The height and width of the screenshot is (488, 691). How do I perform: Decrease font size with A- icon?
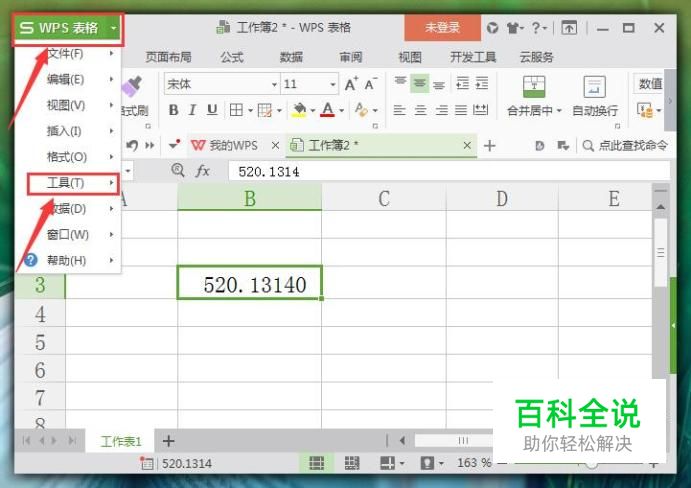click(370, 84)
